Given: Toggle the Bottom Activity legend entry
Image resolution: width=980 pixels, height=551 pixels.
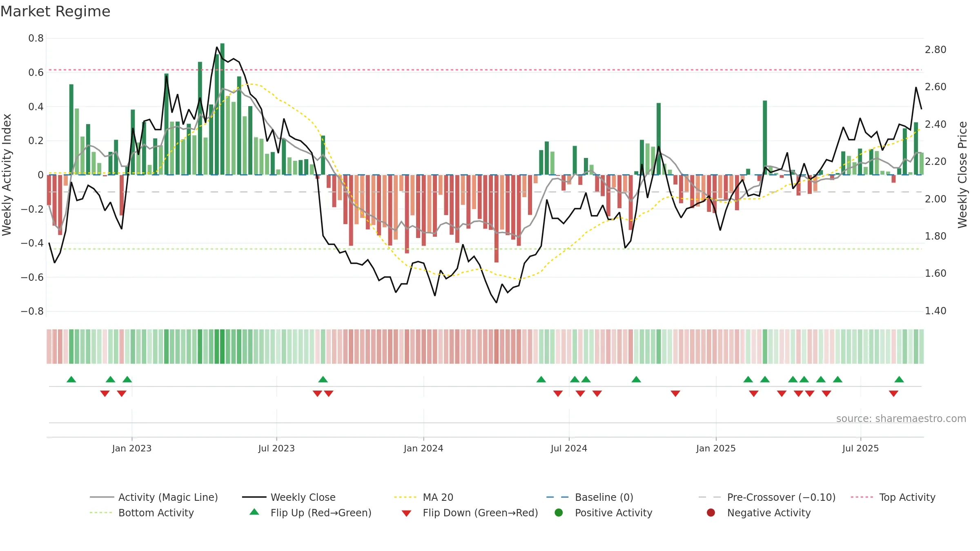Looking at the screenshot, I should [142, 513].
